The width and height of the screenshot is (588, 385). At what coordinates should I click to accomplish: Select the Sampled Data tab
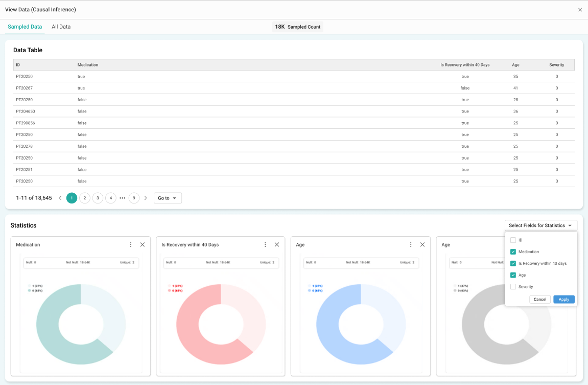25,27
